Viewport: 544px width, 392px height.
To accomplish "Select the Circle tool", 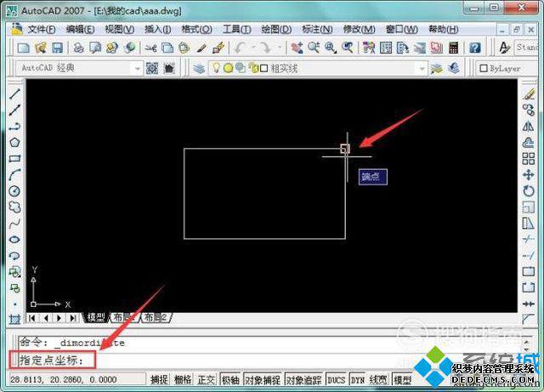I will pyautogui.click(x=14, y=191).
